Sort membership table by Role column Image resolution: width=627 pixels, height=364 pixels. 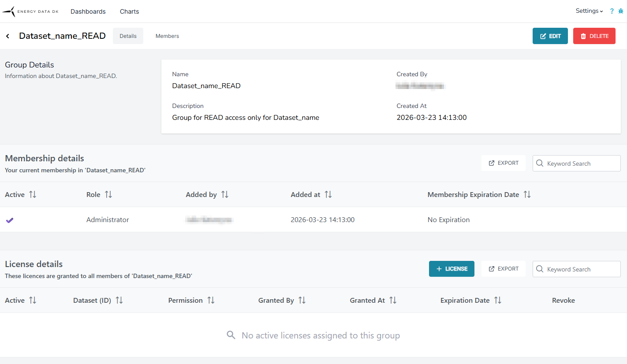click(108, 194)
